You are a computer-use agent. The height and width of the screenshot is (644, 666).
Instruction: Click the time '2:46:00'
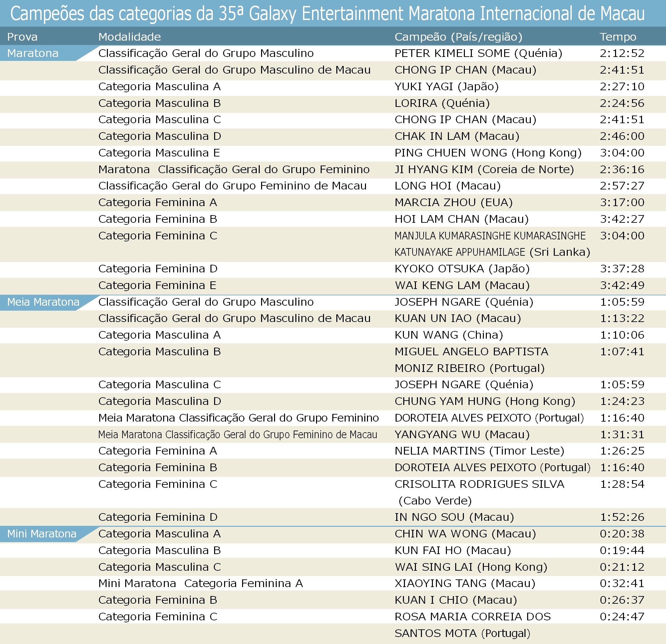pos(622,136)
